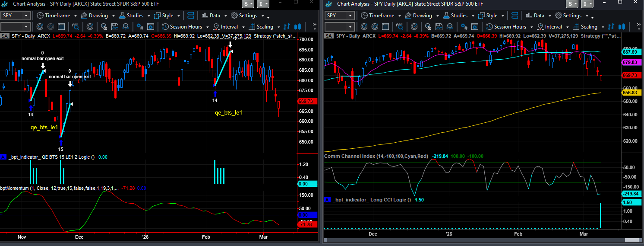Open Scaling dropdown in right window
The image size is (644, 246).
[x=588, y=27]
